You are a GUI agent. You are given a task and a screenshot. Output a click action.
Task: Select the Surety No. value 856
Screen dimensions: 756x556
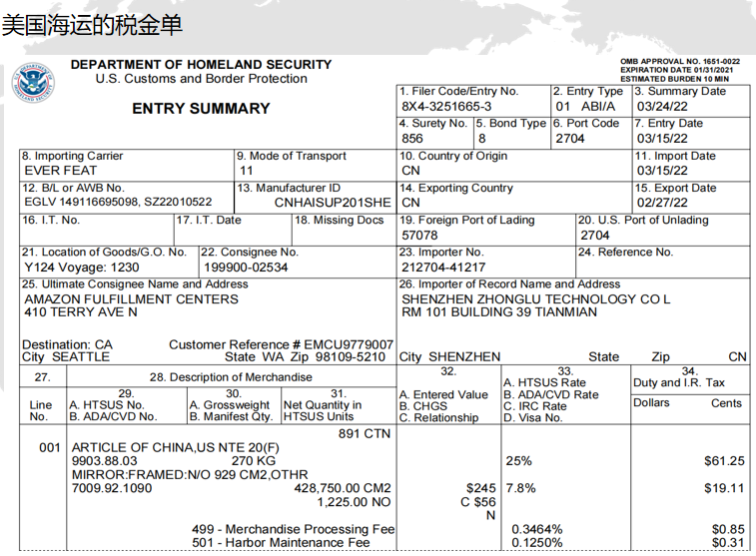(x=412, y=139)
